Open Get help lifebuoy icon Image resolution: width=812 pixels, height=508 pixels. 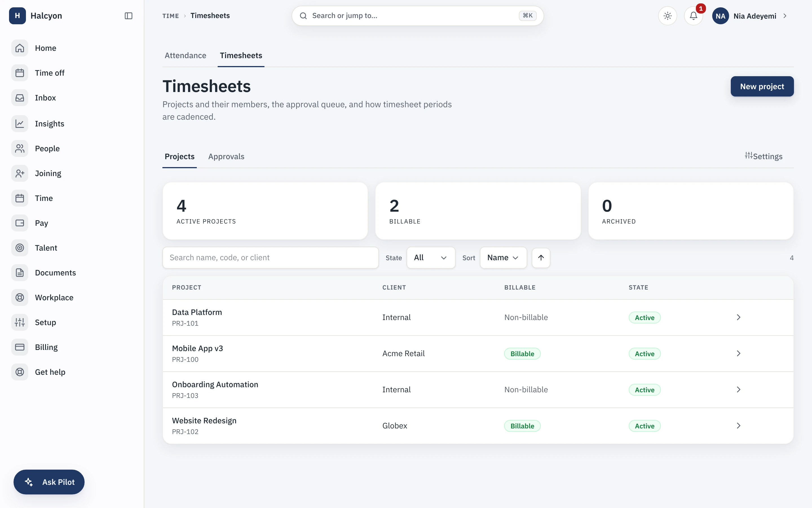coord(20,372)
